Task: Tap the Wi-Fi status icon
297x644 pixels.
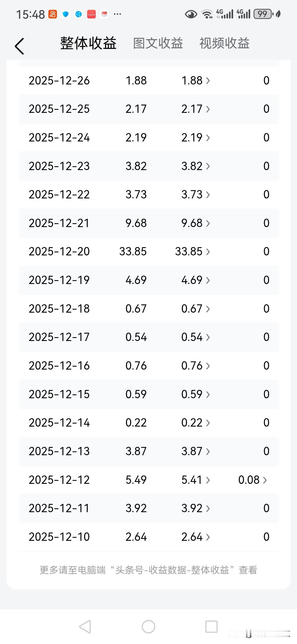Action: (207, 14)
